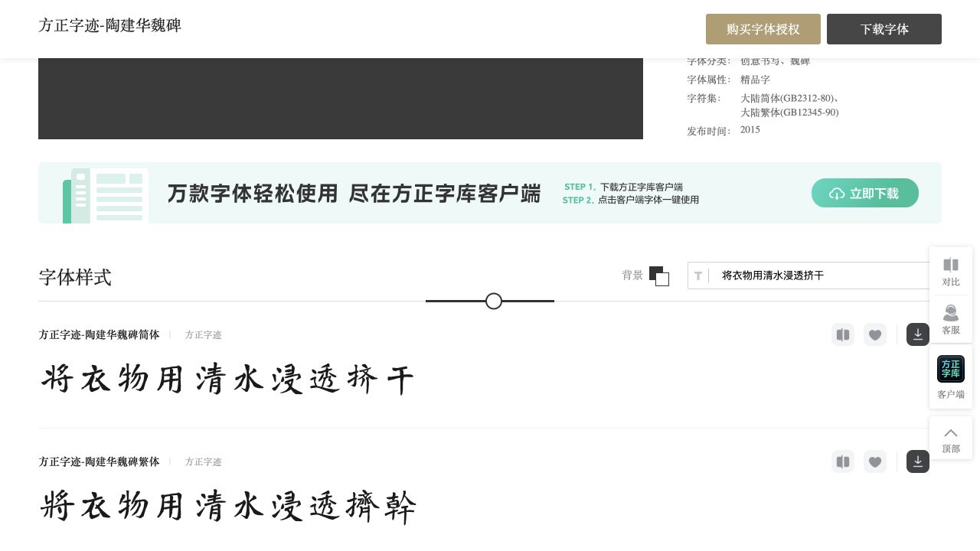Viewport: 980px width, 551px height.
Task: Click the 大陆繁体(GB12345-90) charset text
Action: pyautogui.click(x=789, y=112)
